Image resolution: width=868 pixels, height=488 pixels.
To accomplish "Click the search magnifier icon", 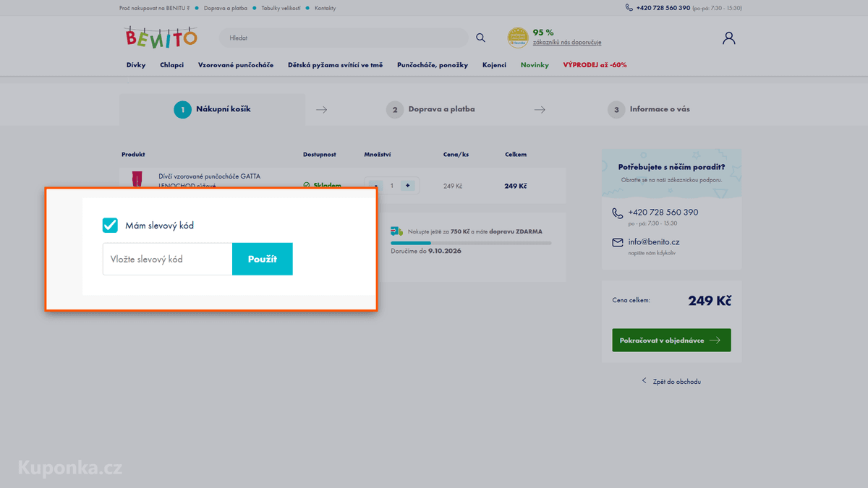I will pos(480,38).
